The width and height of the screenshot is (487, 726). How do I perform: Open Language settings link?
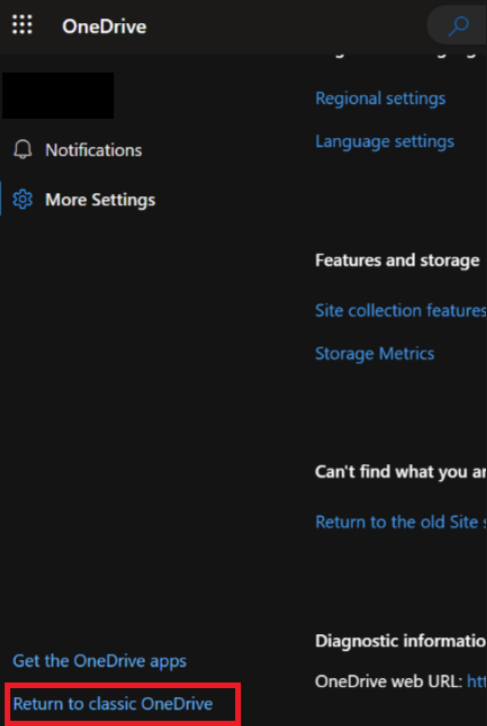pos(384,142)
